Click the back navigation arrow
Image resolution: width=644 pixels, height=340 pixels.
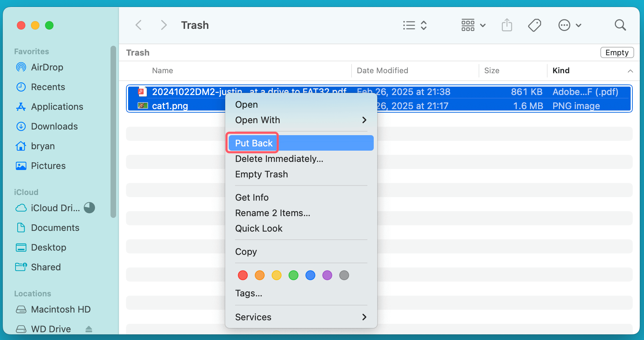[x=138, y=25]
